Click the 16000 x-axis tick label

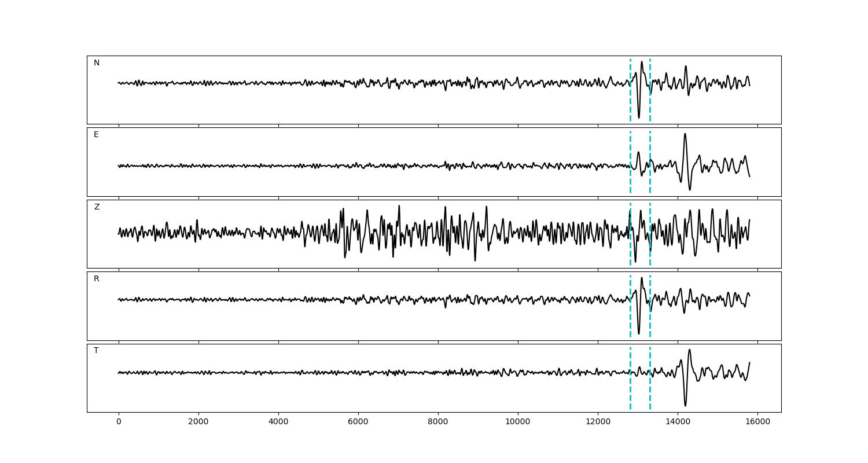(x=757, y=422)
